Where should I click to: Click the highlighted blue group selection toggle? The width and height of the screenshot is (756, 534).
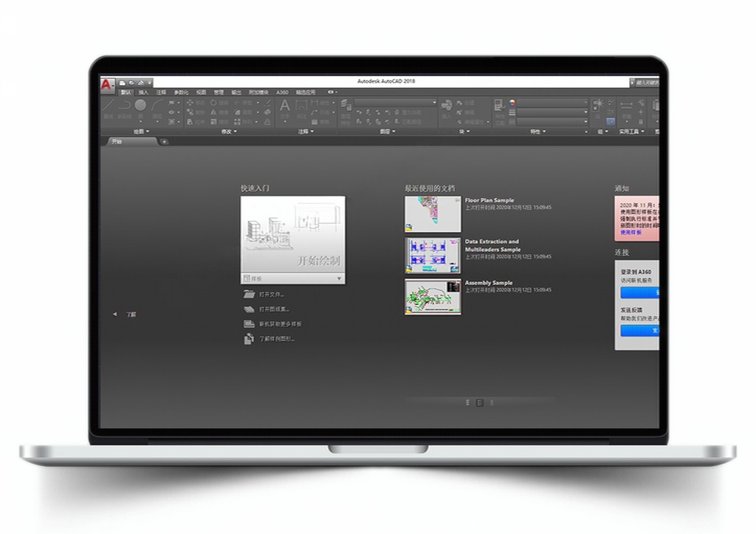pyautogui.click(x=611, y=122)
